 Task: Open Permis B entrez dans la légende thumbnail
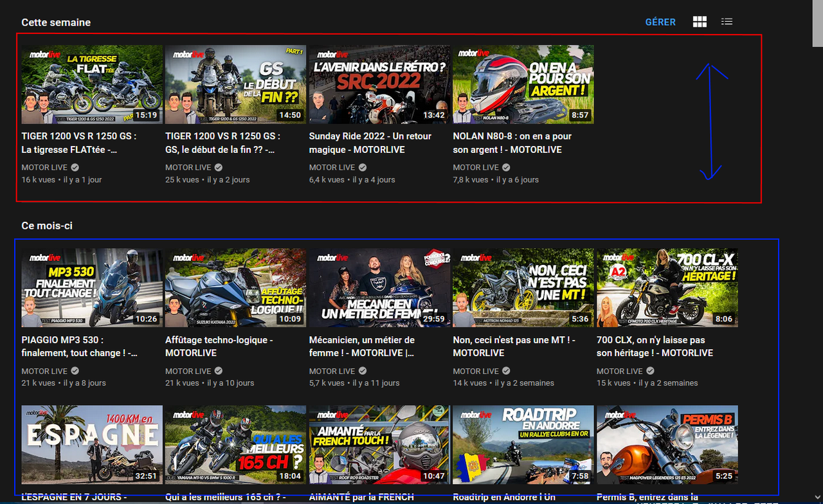point(667,444)
